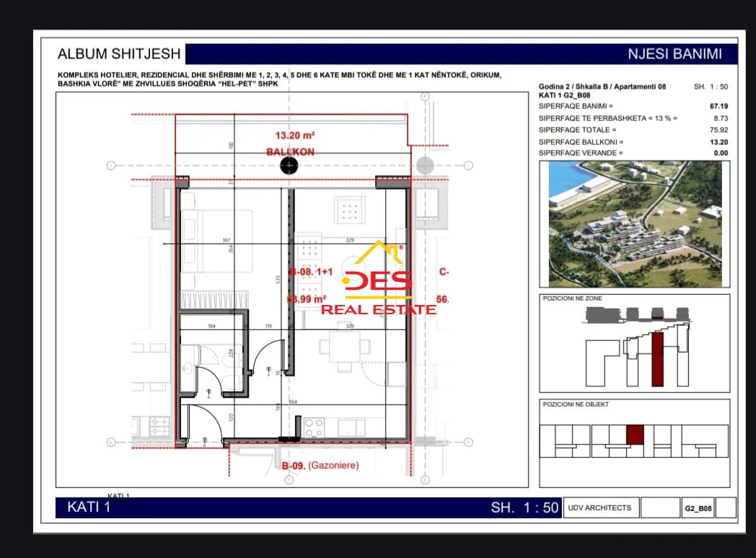The height and width of the screenshot is (558, 756).
Task: Click the "UDV ARCHITECTS" cell
Action: pyautogui.click(x=599, y=508)
